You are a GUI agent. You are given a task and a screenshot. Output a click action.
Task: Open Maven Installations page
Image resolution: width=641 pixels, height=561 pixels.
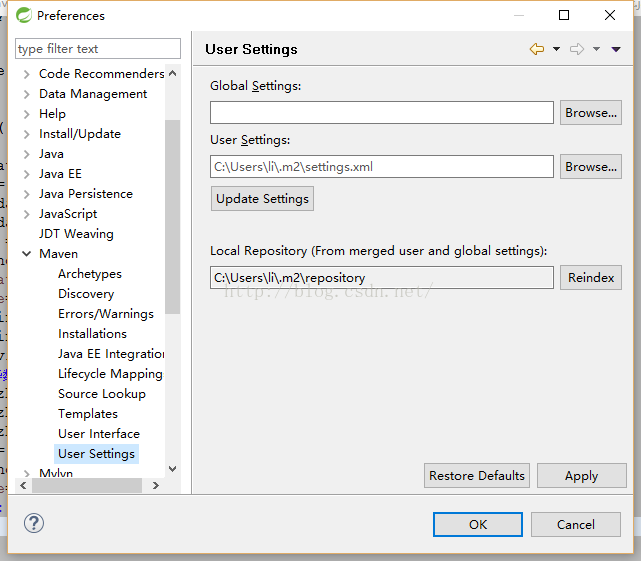tap(92, 334)
